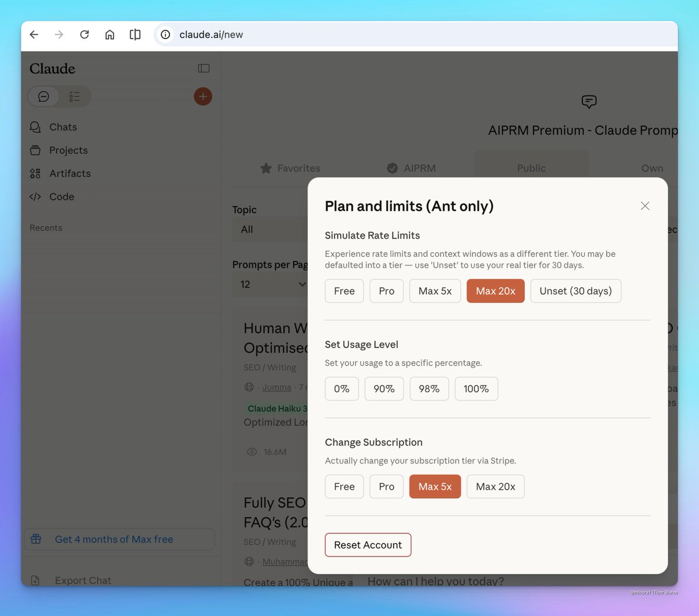This screenshot has width=699, height=616.
Task: Open the Fully SEO FAQ's prompt card title
Action: tap(276, 512)
